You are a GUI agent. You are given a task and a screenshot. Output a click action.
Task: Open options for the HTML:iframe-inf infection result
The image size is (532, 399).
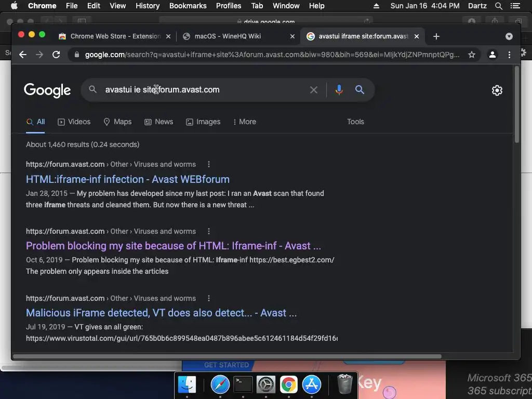click(209, 164)
